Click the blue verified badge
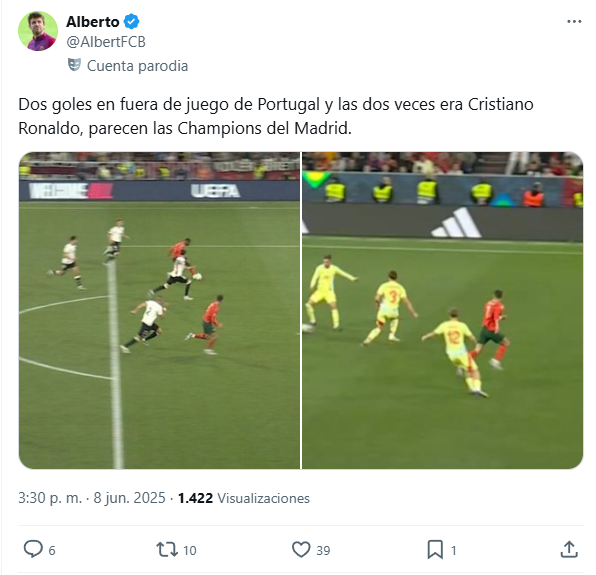596x575 pixels. coord(132,22)
